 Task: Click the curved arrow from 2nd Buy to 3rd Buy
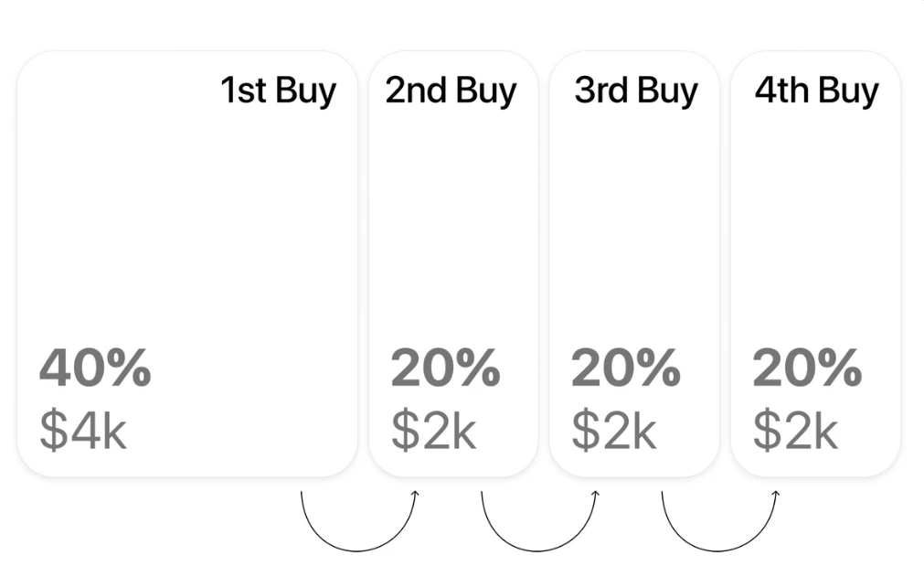pos(537,550)
